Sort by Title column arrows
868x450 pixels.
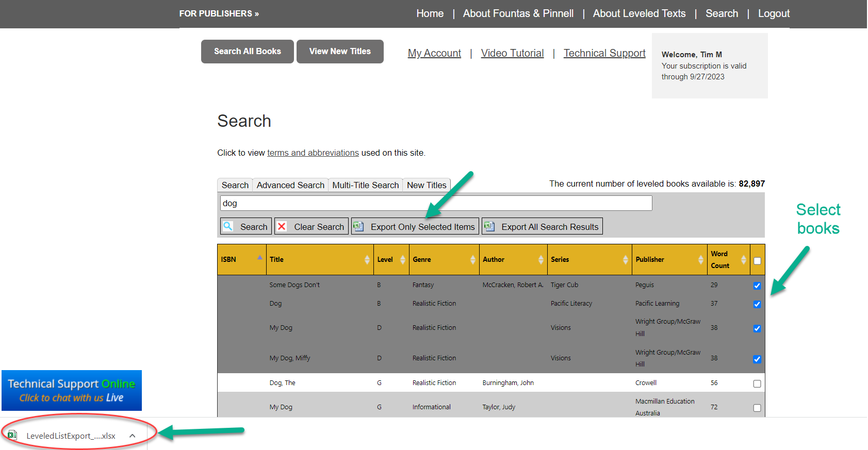pos(367,260)
